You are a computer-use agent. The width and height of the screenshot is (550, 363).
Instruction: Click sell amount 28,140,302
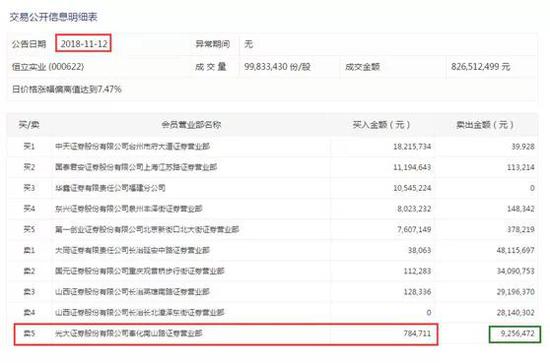click(516, 312)
